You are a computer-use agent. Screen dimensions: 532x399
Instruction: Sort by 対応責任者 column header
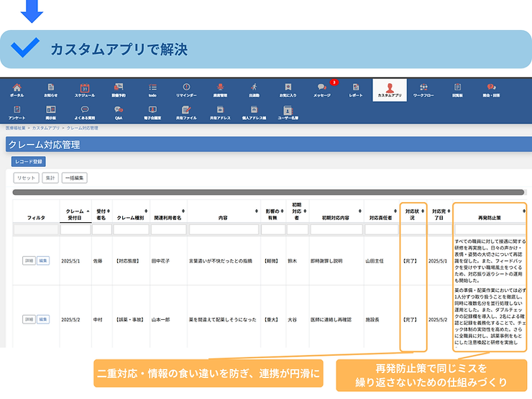coord(380,216)
